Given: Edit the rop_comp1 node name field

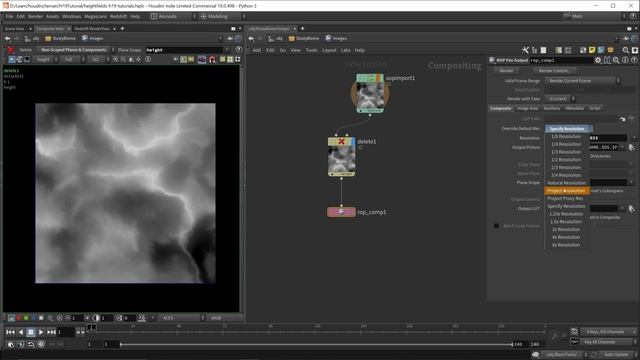Looking at the screenshot, I should pyautogui.click(x=561, y=60).
